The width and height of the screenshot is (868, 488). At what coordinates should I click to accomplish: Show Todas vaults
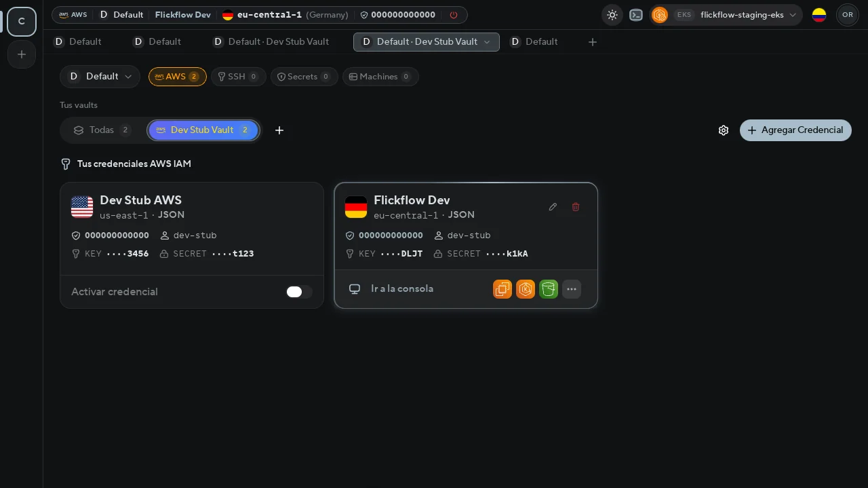tap(102, 130)
